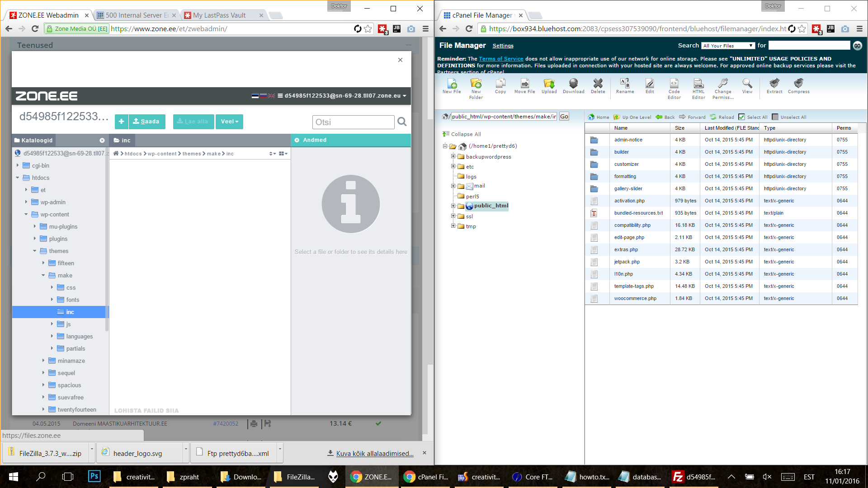Collapse htdocs folder in Zone tree

(18, 178)
